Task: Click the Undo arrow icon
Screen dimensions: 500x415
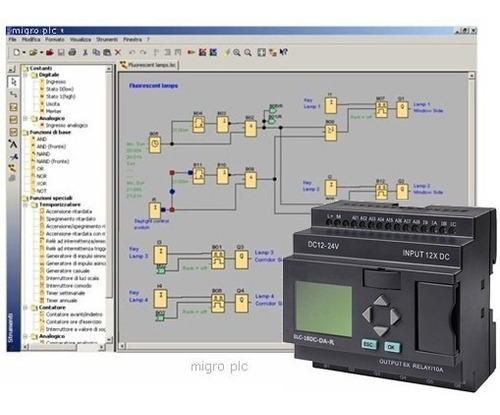Action: (x=132, y=52)
